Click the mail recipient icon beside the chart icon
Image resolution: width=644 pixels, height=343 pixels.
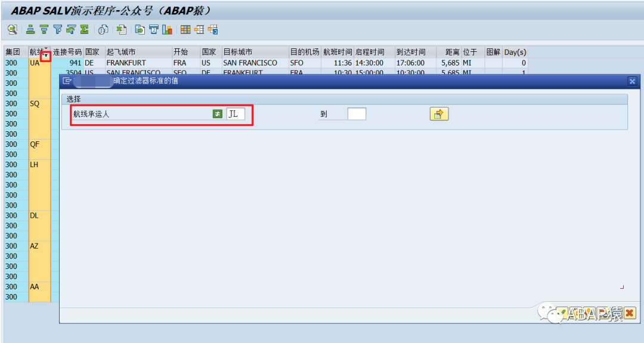[154, 30]
